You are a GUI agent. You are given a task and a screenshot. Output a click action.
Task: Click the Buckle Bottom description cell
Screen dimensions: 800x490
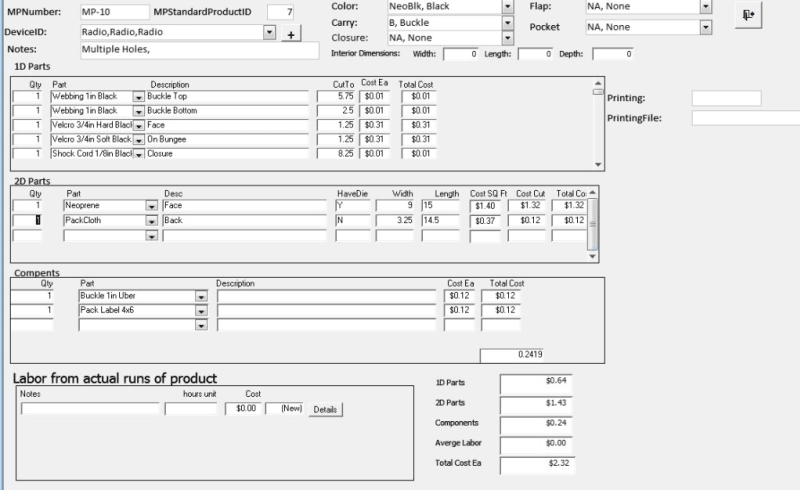coord(227,111)
